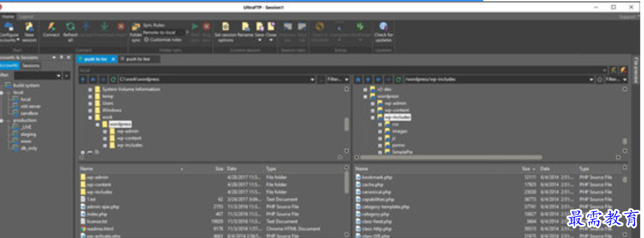Close the push to loc session tab
The height and width of the screenshot is (238, 644).
coord(113,59)
